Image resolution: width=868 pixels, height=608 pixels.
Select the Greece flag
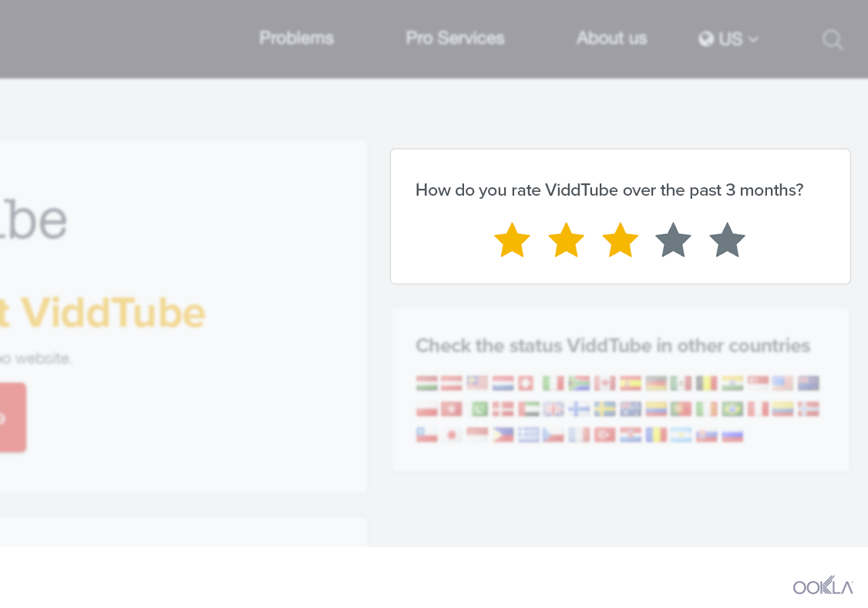[528, 435]
